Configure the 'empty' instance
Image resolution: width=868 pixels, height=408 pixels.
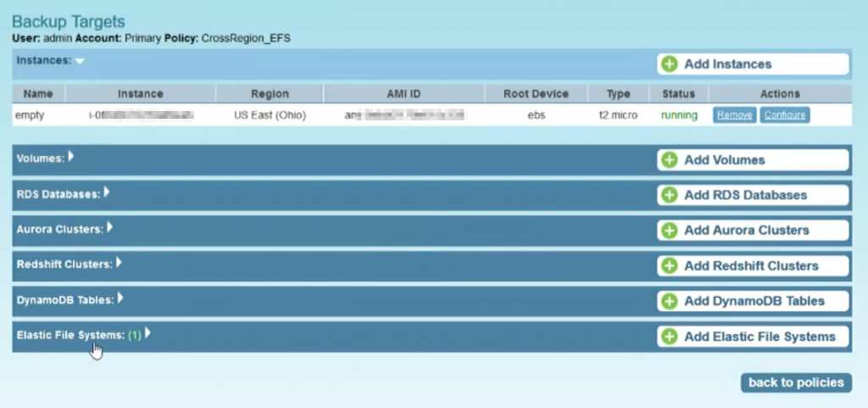[x=785, y=115]
